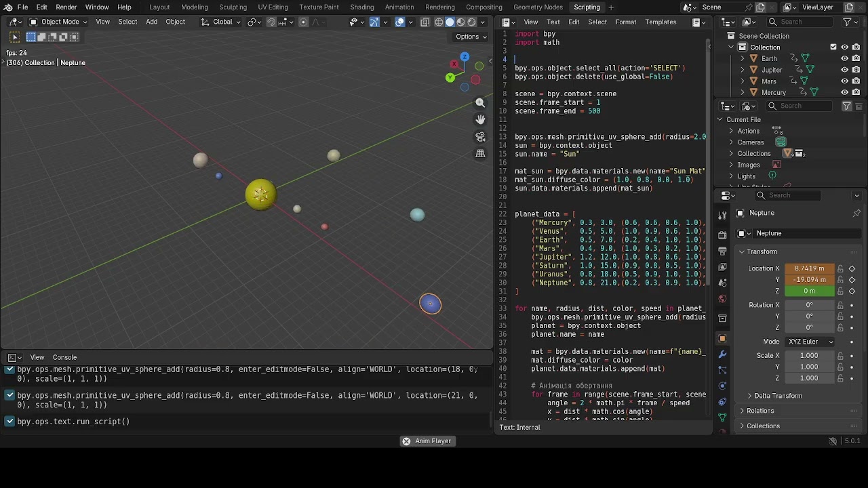Disable Mercury in renders via camera icon
The height and width of the screenshot is (488, 868).
(856, 92)
